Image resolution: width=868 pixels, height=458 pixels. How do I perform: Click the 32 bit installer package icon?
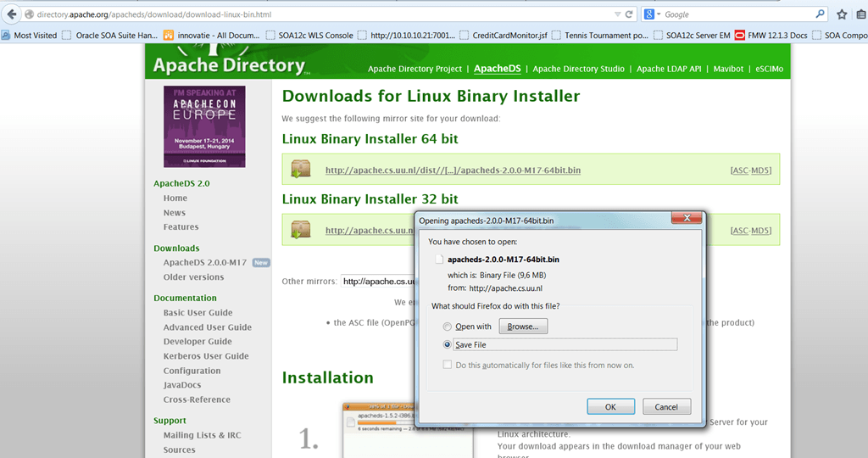click(301, 229)
